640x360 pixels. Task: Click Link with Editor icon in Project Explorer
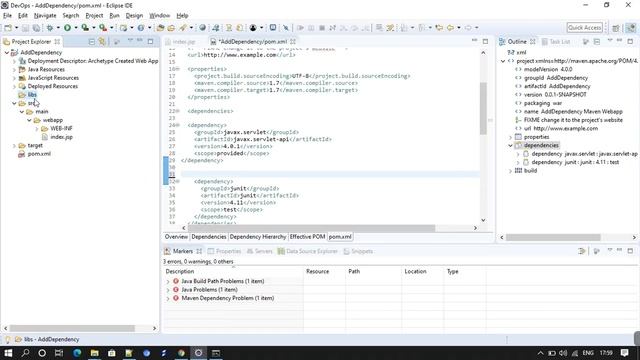(102, 42)
